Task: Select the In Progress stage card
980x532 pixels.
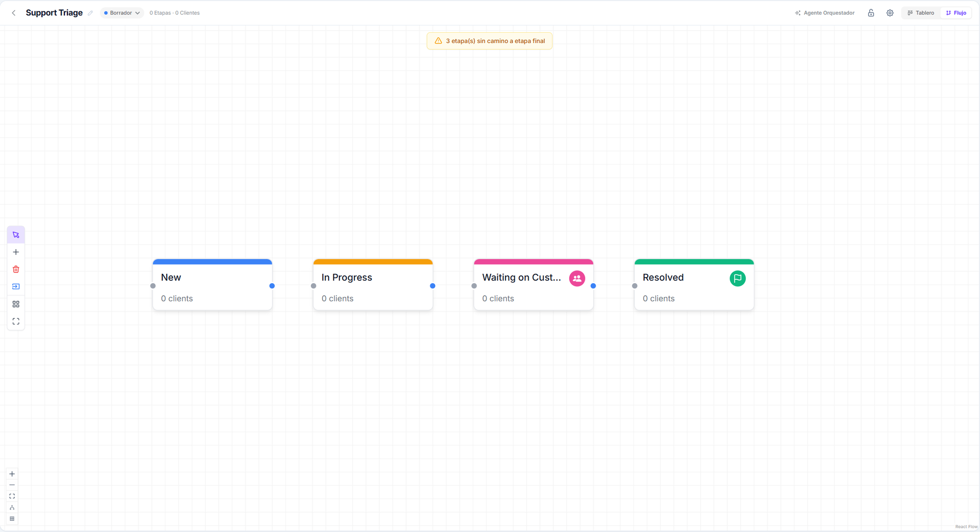Action: 373,285
